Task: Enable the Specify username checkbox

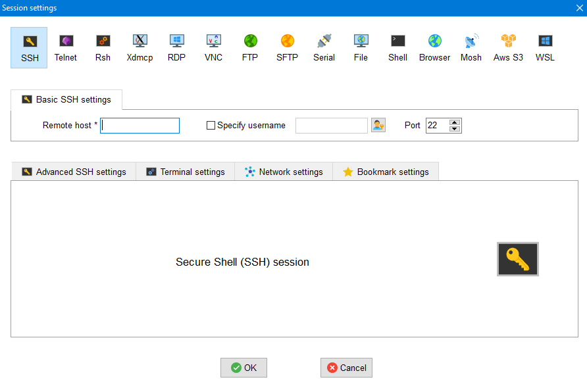Action: click(211, 126)
